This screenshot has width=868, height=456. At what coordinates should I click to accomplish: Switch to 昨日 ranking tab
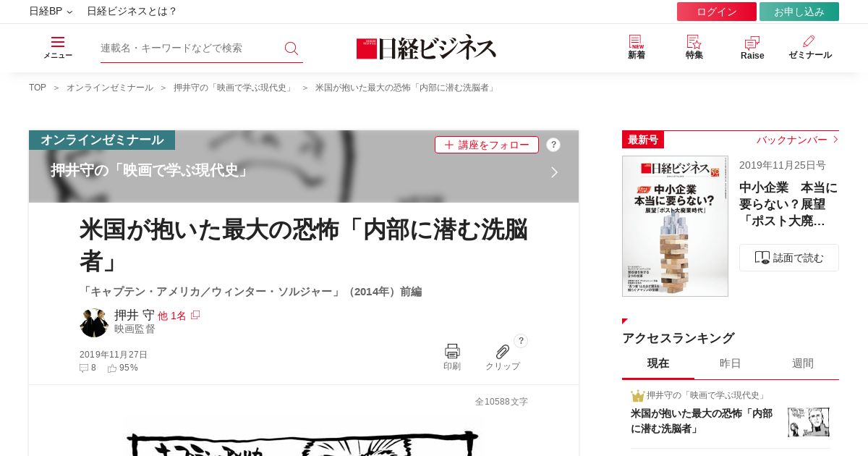point(731,363)
